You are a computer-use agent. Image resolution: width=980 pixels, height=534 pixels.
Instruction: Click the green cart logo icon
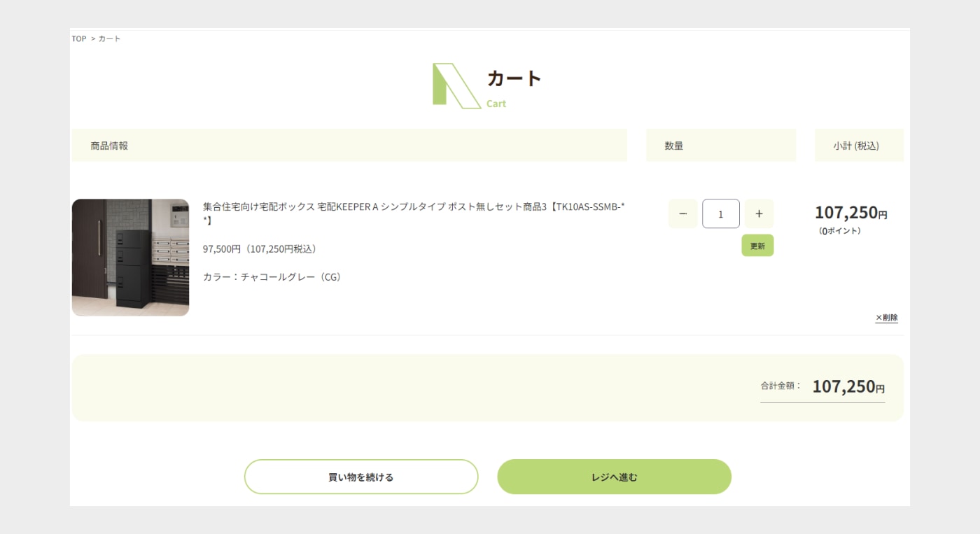[x=456, y=85]
